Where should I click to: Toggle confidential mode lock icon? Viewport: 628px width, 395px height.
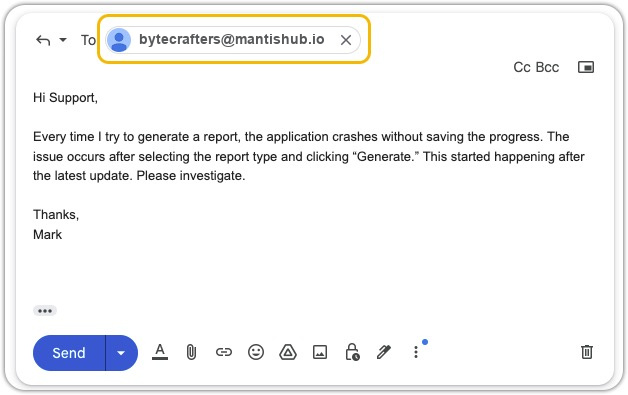(352, 352)
